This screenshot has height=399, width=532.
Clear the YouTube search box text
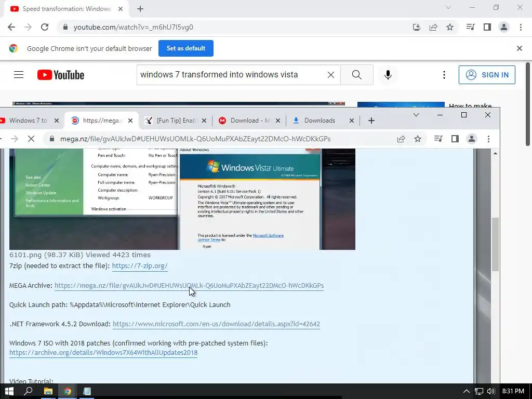point(331,75)
